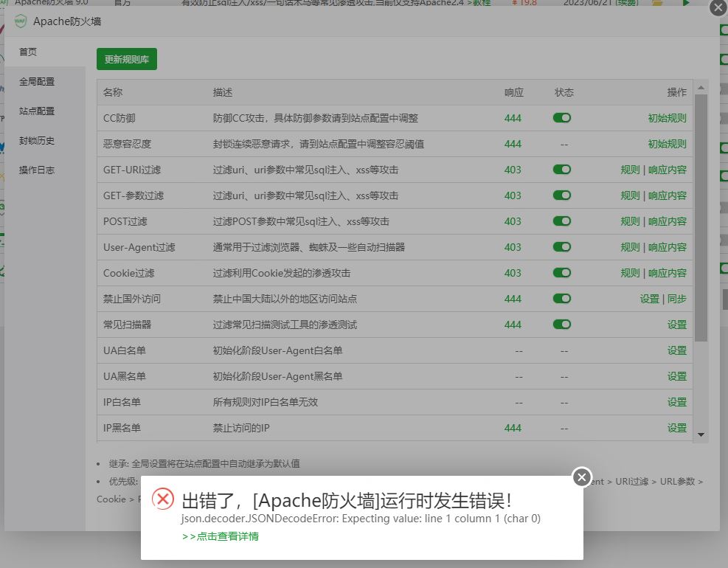Screen dimensions: 728x568
Task: Open 设置 for 常见扫描器
Action: pos(677,325)
